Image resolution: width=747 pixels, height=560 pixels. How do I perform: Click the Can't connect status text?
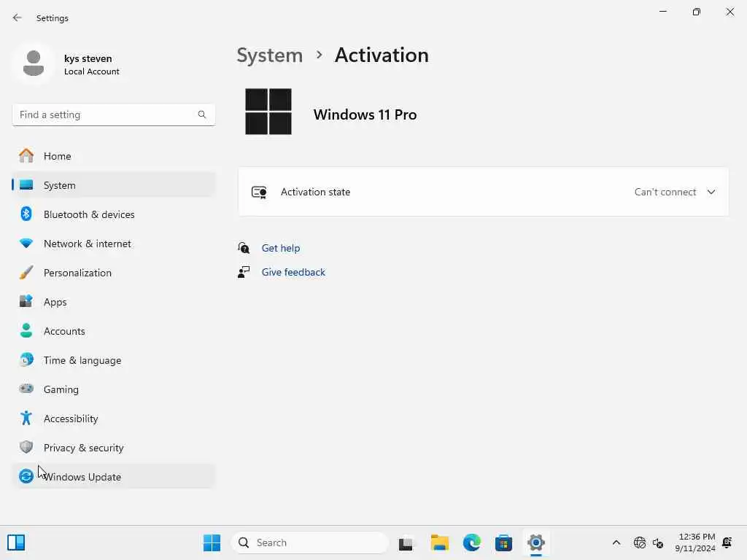click(665, 192)
